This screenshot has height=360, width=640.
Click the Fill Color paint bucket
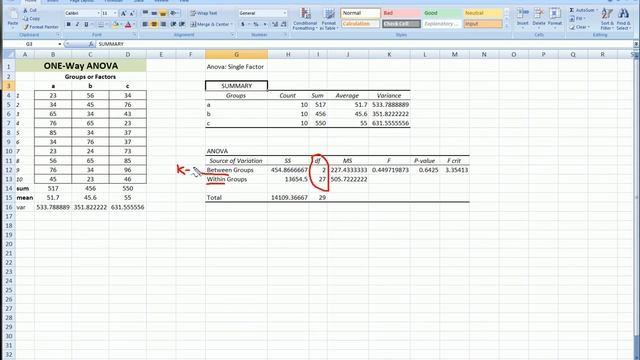116,24
